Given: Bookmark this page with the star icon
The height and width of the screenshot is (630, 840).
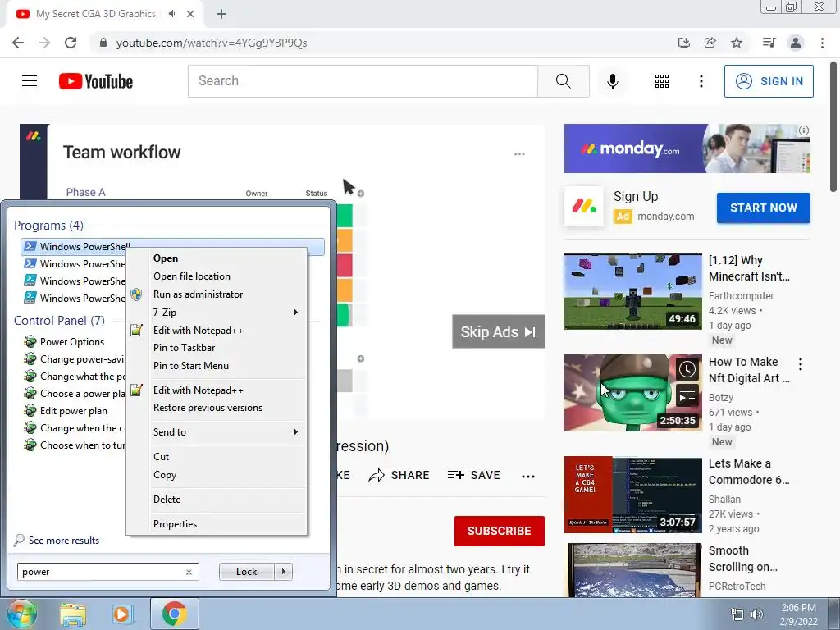Looking at the screenshot, I should tap(737, 43).
